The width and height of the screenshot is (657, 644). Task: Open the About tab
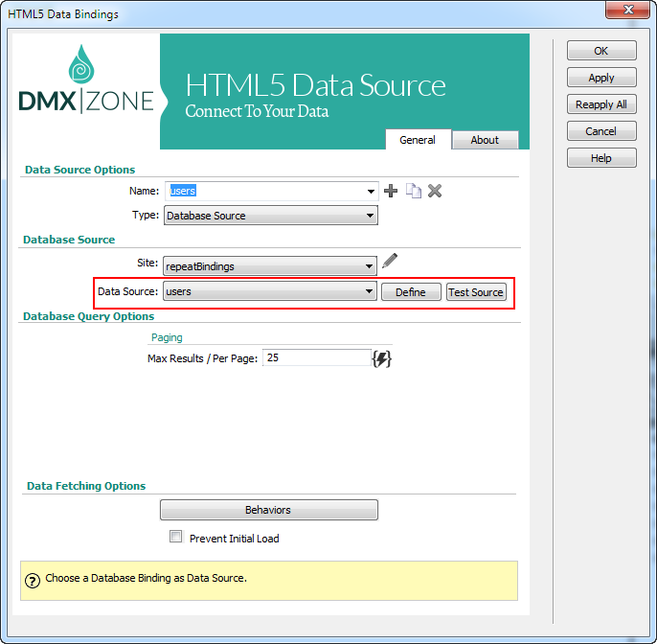[485, 140]
